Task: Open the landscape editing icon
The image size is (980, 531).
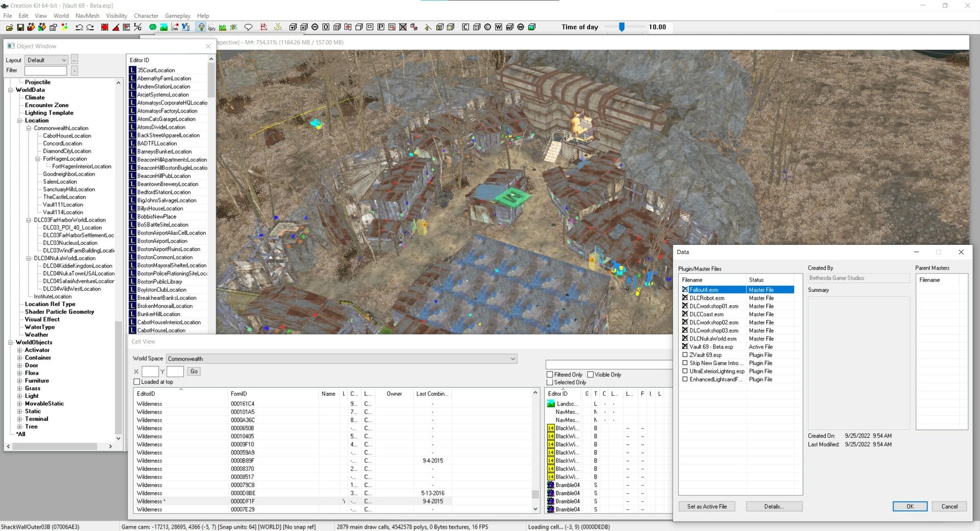Action: [x=164, y=27]
